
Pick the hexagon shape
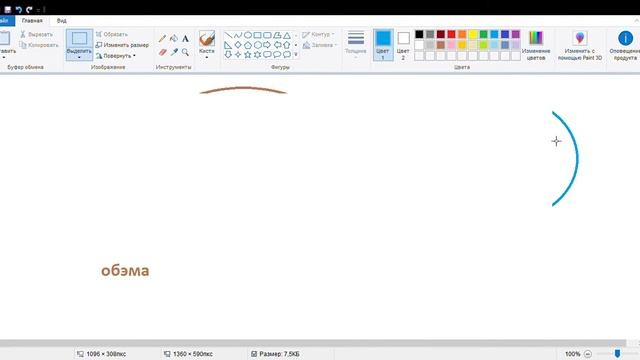click(258, 45)
